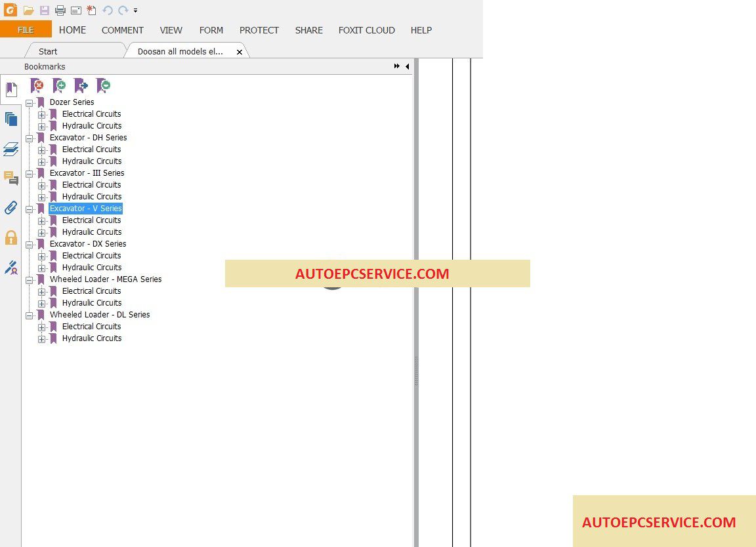756x547 pixels.
Task: Click the bookmark icon with blue arrow
Action: click(x=81, y=85)
